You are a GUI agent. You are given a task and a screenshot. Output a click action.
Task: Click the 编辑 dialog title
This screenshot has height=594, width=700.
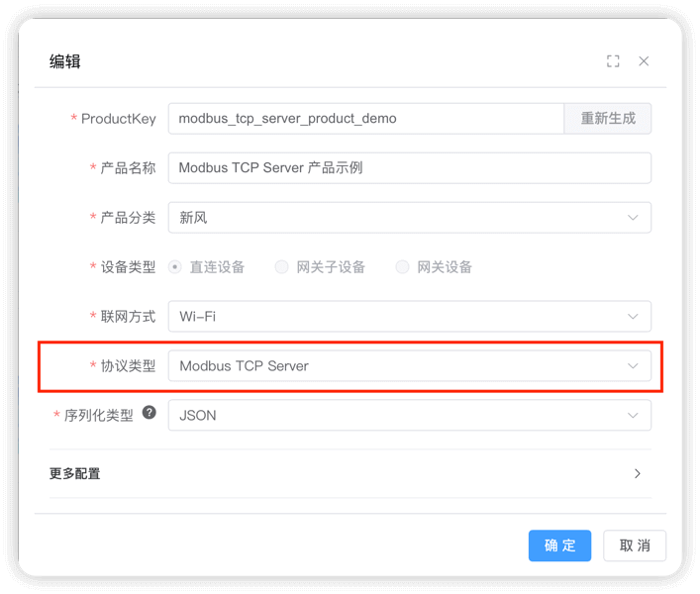[x=65, y=61]
